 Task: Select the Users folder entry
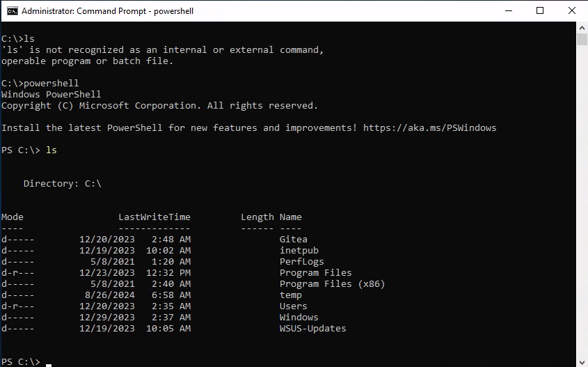click(x=293, y=306)
